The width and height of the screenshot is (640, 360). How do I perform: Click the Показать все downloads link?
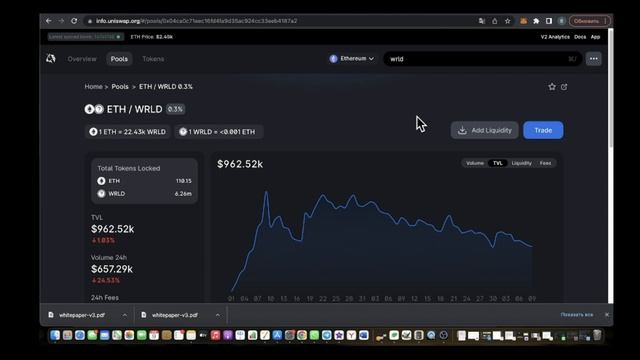pos(577,315)
